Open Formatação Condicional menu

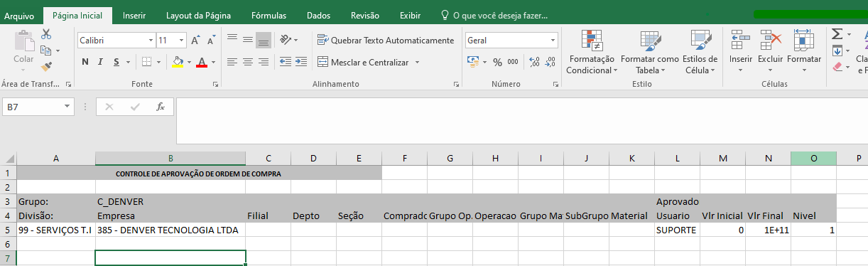point(591,51)
